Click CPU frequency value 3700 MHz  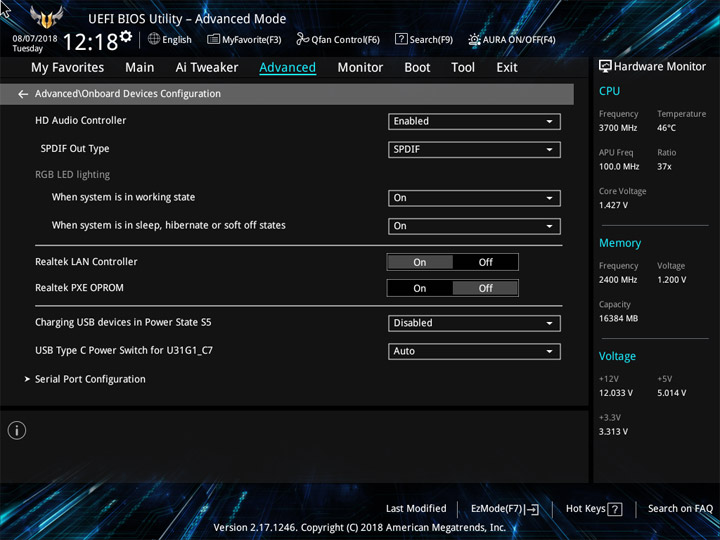tap(618, 128)
